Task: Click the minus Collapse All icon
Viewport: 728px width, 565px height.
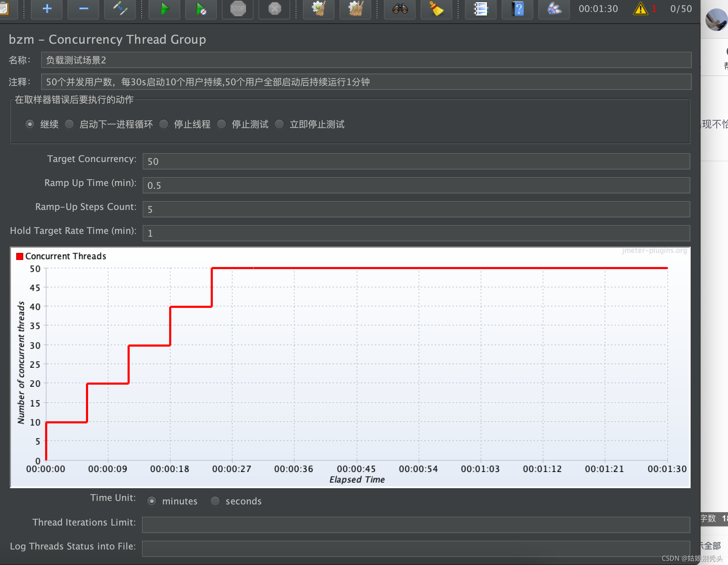Action: 84,9
